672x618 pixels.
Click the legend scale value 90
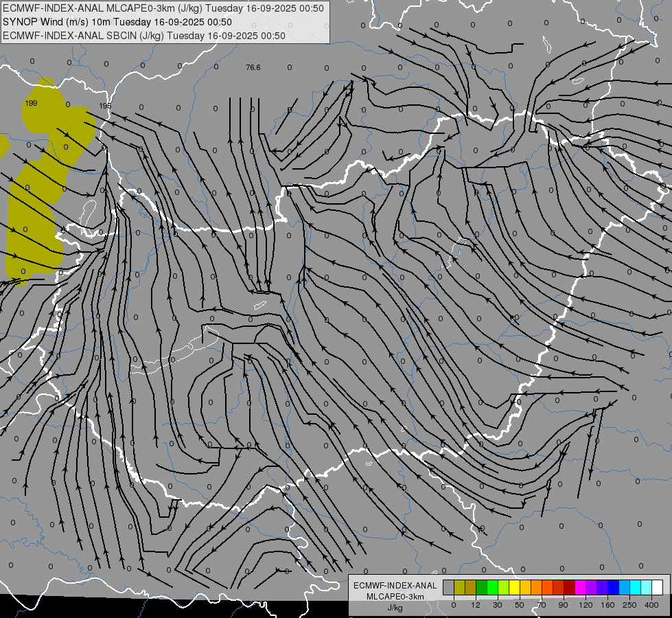[x=563, y=605]
